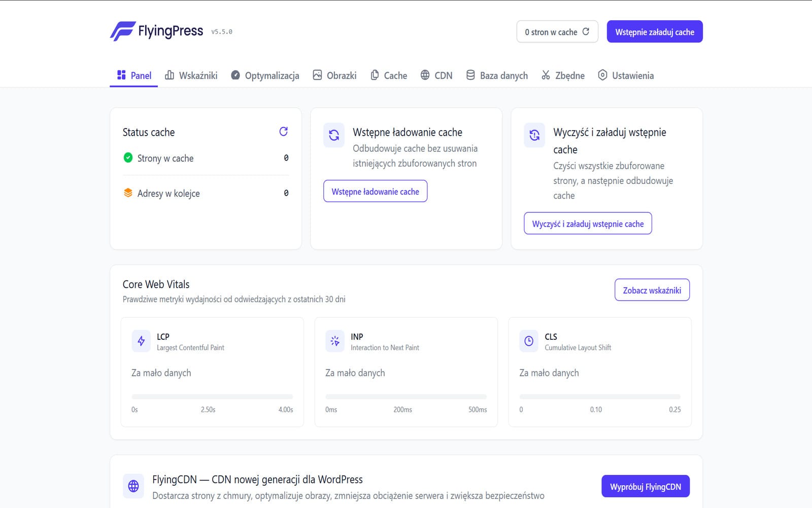
Task: Click the Wyczyść i załaduj wstępnie card icon
Action: 534,135
